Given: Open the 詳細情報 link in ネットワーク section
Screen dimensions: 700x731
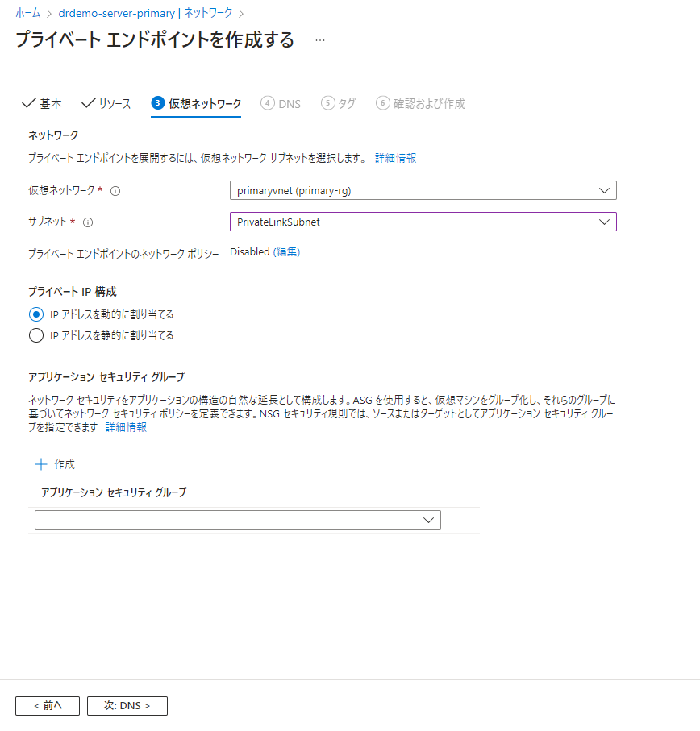Looking at the screenshot, I should coord(395,159).
